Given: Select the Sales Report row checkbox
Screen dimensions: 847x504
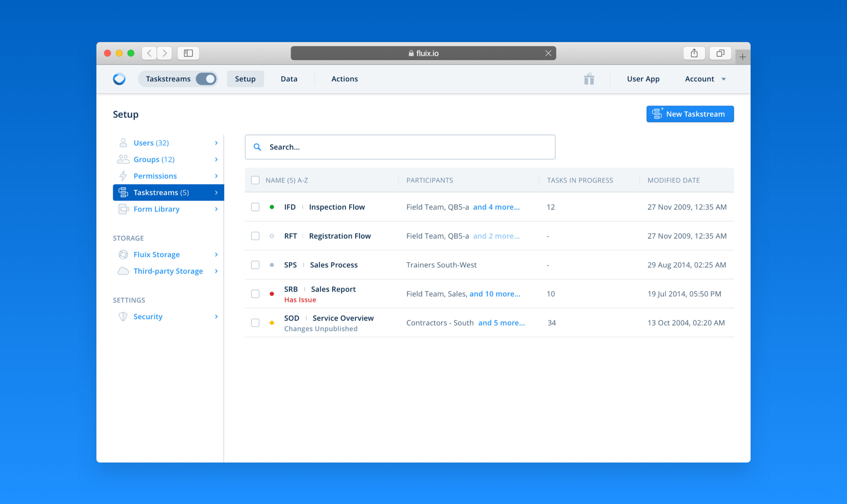Looking at the screenshot, I should pos(255,294).
